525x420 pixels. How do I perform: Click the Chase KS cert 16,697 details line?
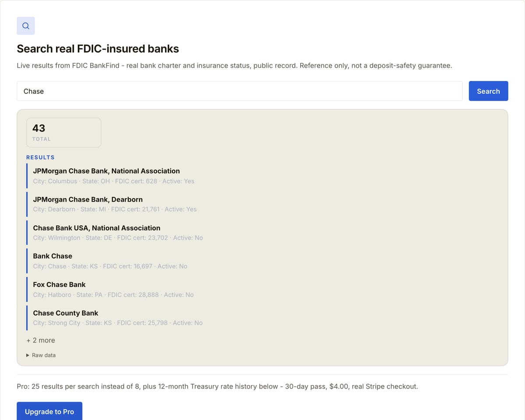point(110,266)
